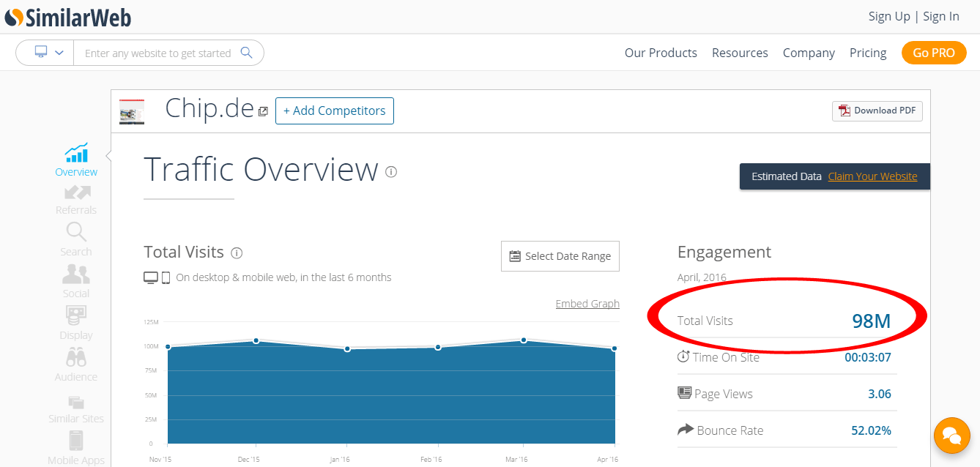This screenshot has height=467, width=980.
Task: Open the Mobile Apps sidebar section
Action: pos(76,448)
